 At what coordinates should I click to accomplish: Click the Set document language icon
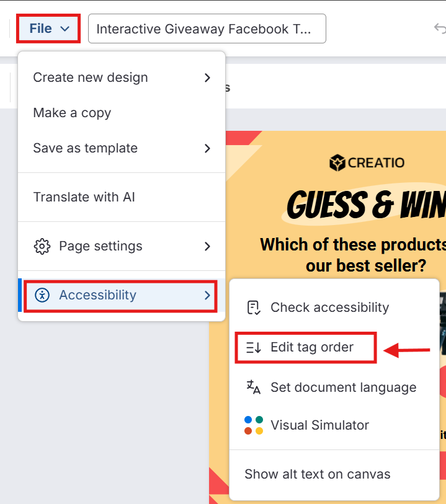coord(253,387)
